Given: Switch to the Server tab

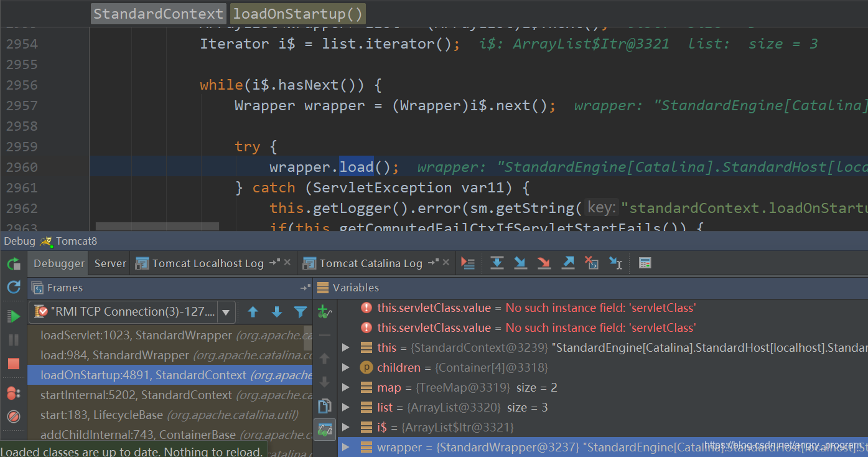Looking at the screenshot, I should point(110,263).
